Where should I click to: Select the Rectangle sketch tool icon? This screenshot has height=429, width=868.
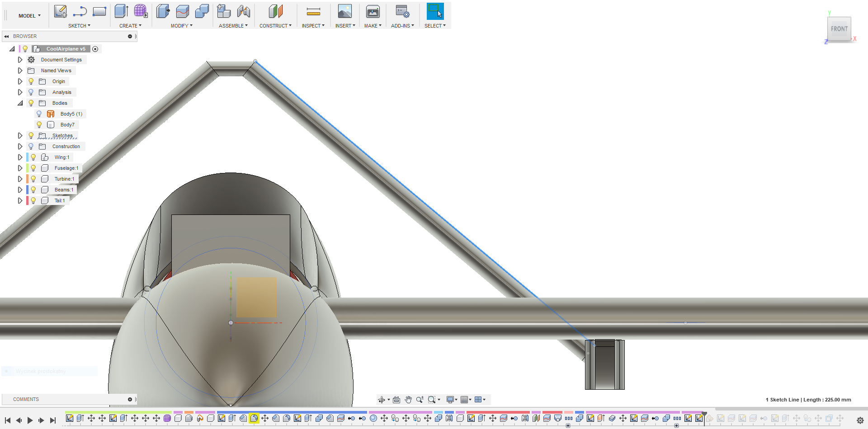coord(99,11)
